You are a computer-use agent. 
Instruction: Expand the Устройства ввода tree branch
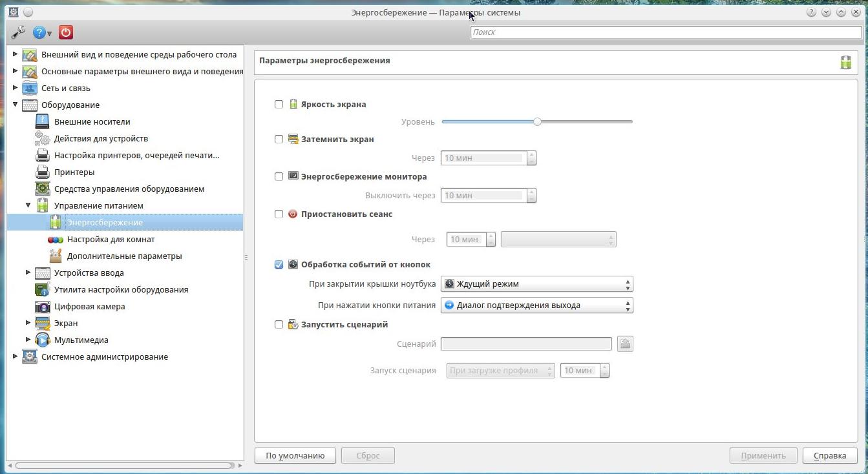coord(28,273)
